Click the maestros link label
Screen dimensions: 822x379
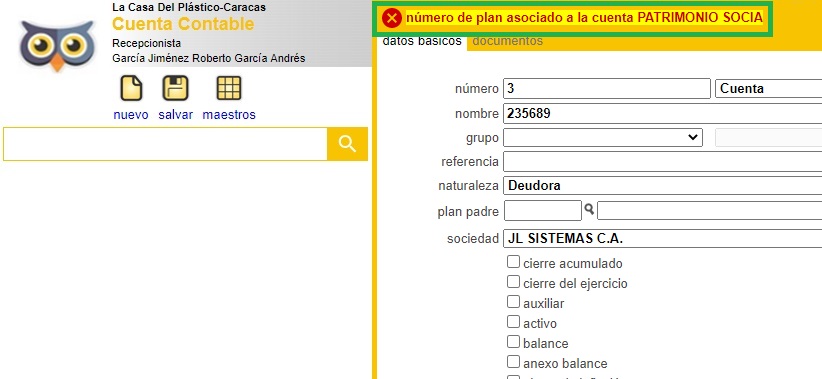229,115
